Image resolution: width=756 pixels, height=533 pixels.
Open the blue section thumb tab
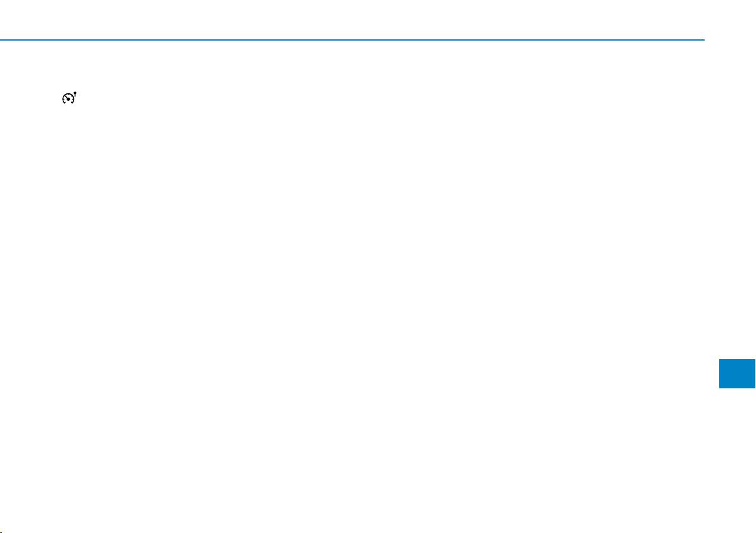click(737, 373)
